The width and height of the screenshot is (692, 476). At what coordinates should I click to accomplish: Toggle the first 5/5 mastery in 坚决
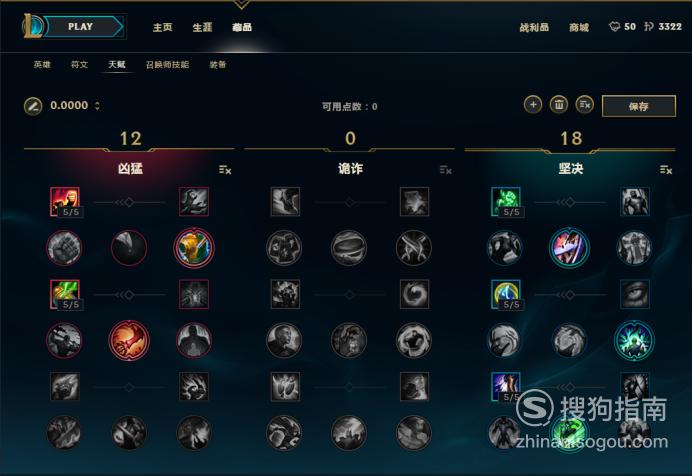tap(506, 202)
